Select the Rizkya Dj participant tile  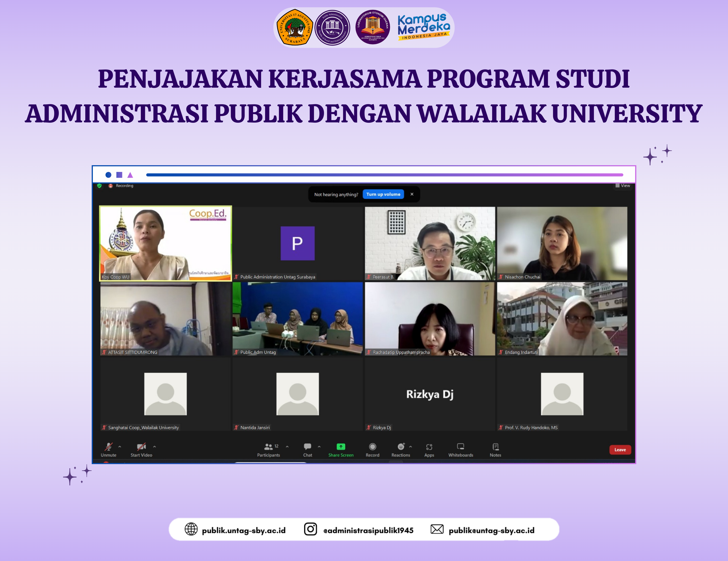point(430,394)
